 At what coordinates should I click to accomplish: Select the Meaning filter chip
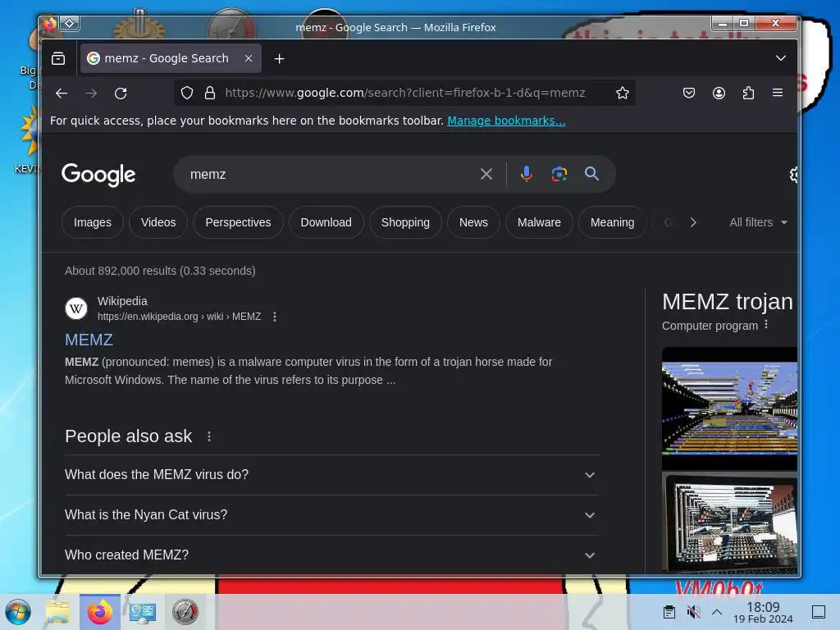[x=612, y=222]
